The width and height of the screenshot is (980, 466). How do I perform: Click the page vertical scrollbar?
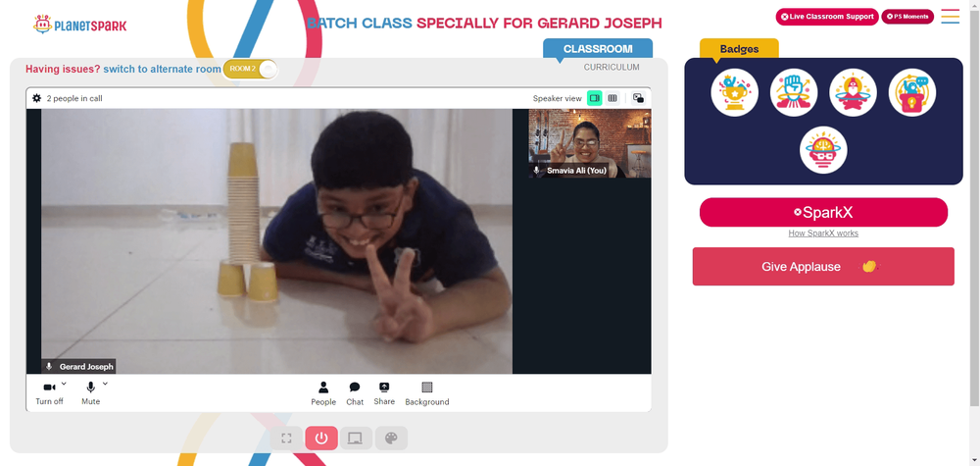click(x=974, y=206)
